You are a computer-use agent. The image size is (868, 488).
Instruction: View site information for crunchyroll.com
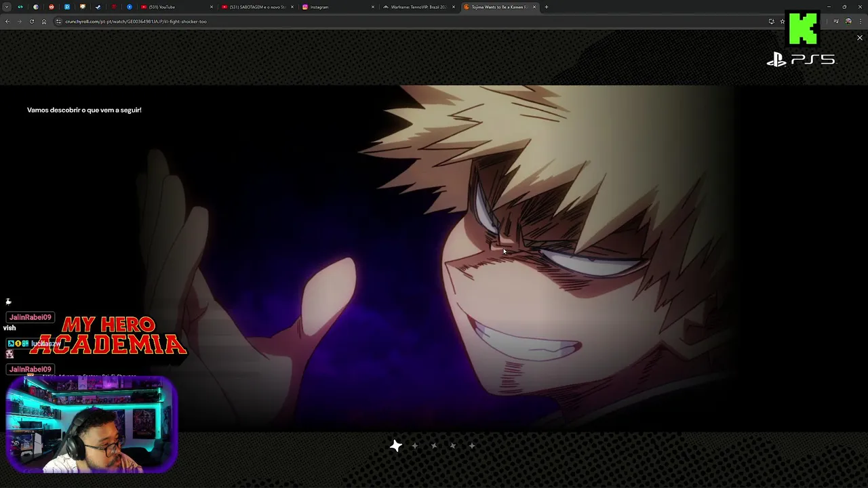coord(58,21)
